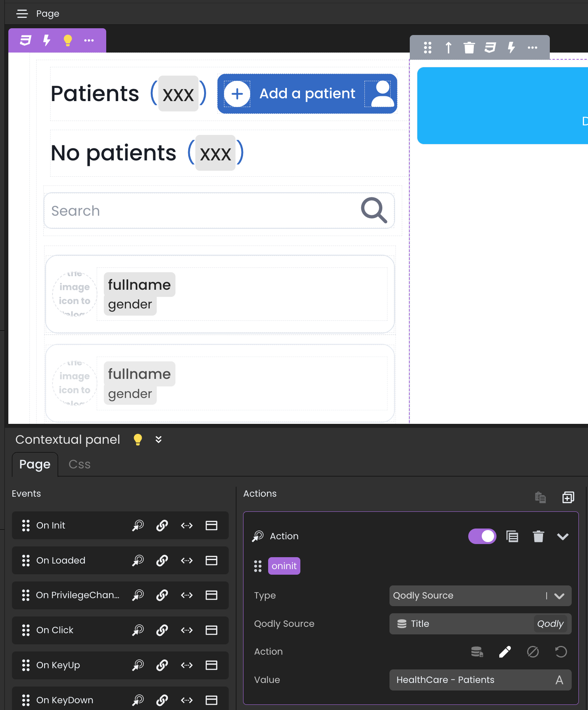Click the reset icon in Action row
The height and width of the screenshot is (710, 588).
tap(561, 652)
